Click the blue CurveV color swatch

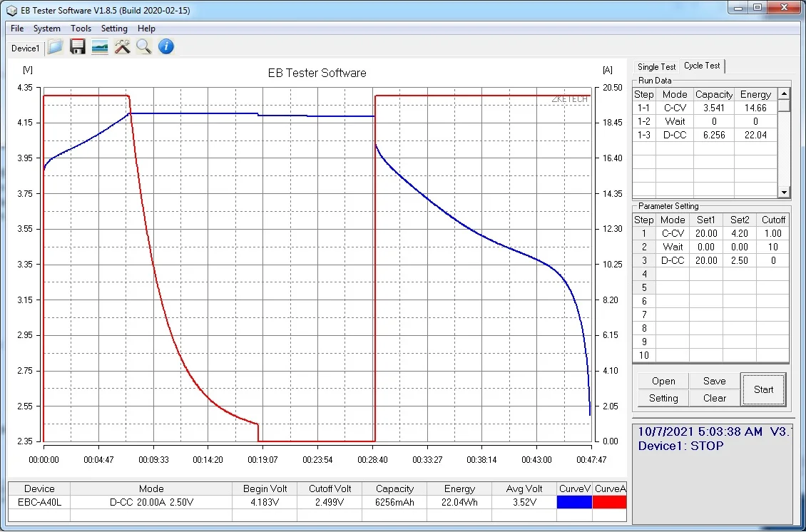[574, 502]
